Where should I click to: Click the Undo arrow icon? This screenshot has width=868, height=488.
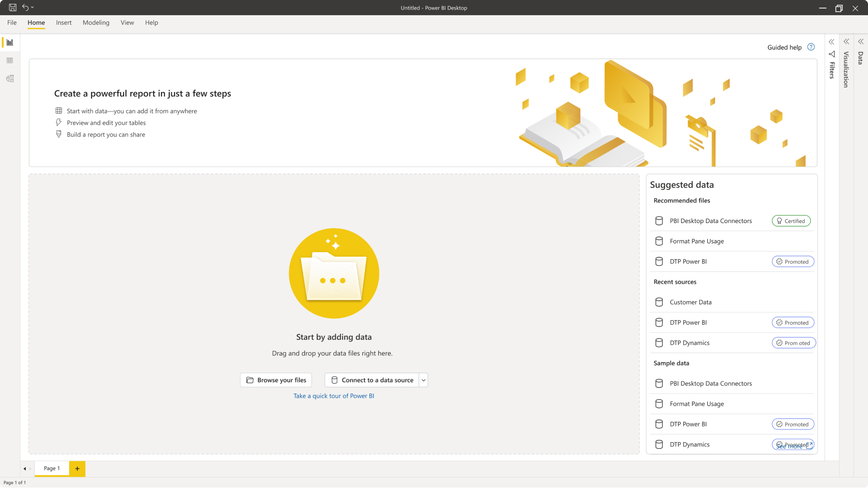coord(25,8)
